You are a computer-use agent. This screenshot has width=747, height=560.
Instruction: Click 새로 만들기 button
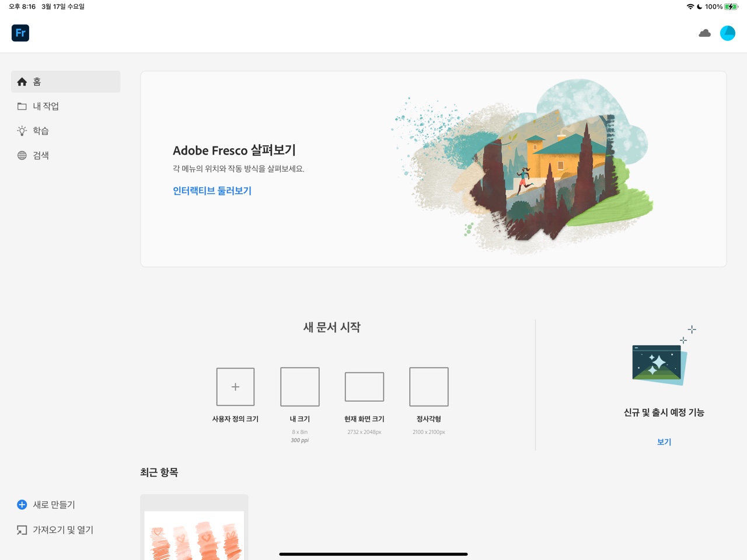point(54,505)
